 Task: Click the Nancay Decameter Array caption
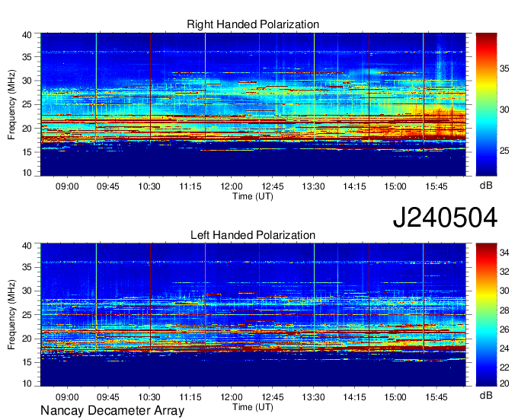[x=112, y=410]
